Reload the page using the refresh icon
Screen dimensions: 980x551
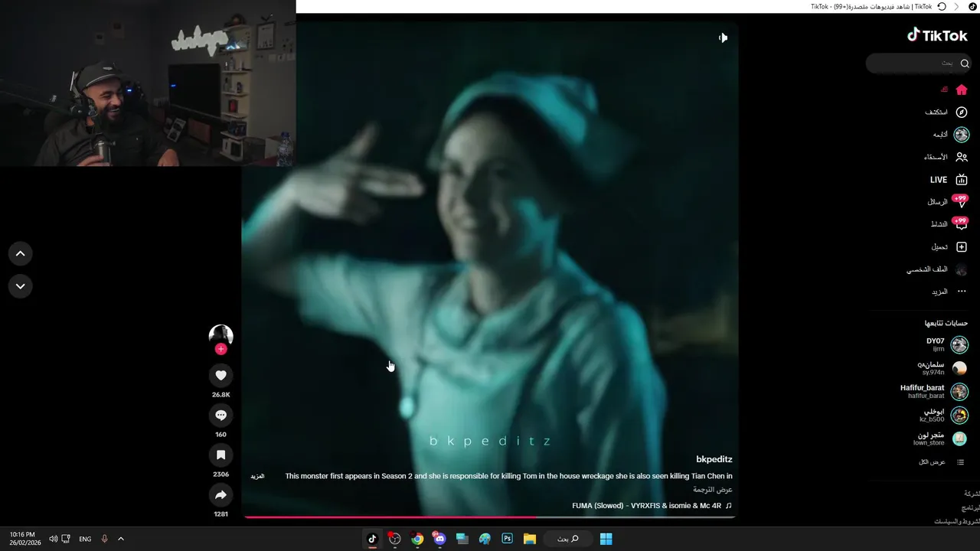(942, 6)
